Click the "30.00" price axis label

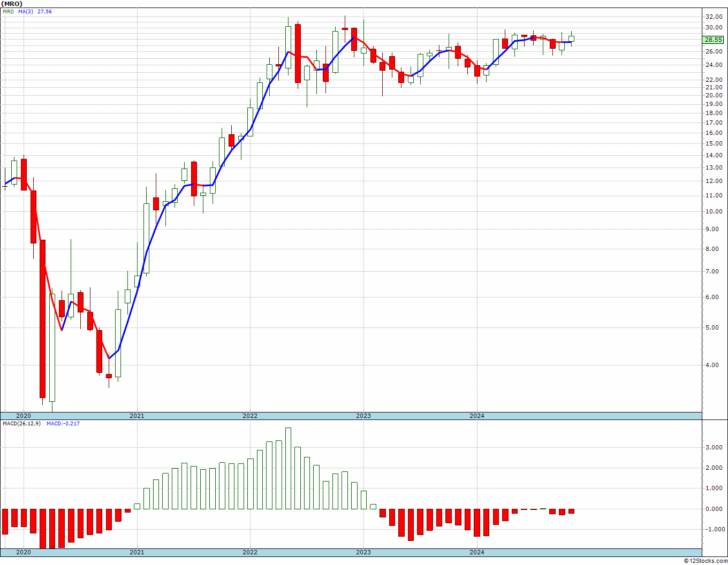[713, 28]
